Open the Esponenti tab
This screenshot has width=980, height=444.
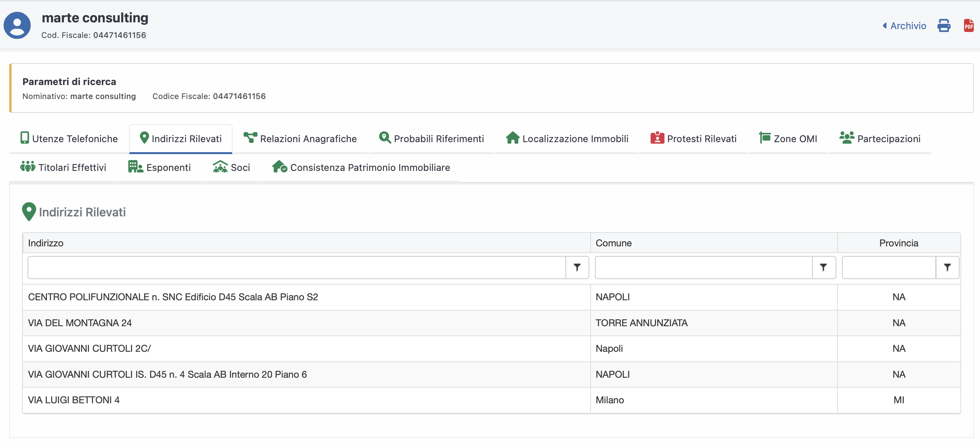[x=160, y=167]
